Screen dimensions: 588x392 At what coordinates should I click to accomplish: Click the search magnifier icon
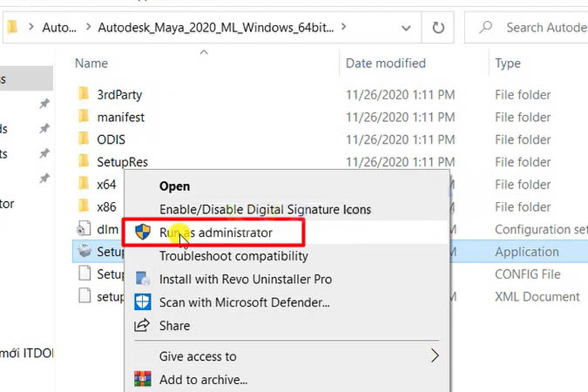486,27
